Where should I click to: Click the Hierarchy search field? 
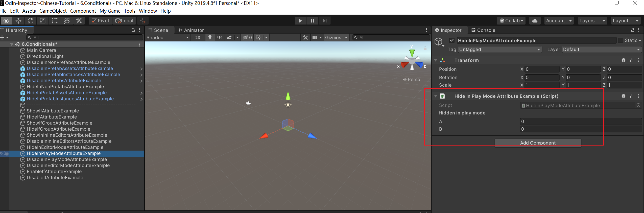tap(85, 37)
